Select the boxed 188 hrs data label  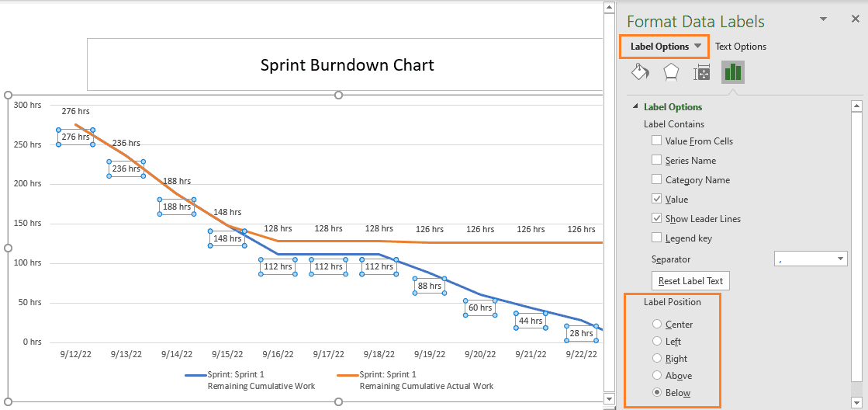point(177,207)
